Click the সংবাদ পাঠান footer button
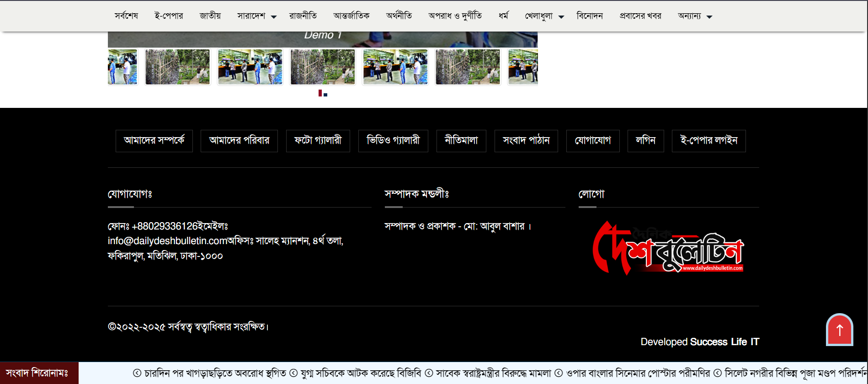The width and height of the screenshot is (868, 384). click(526, 141)
